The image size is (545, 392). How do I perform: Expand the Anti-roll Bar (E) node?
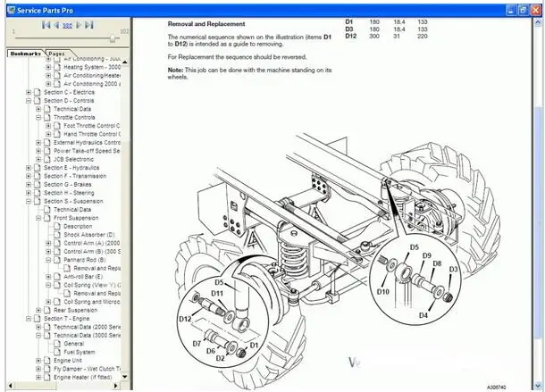tap(48, 277)
